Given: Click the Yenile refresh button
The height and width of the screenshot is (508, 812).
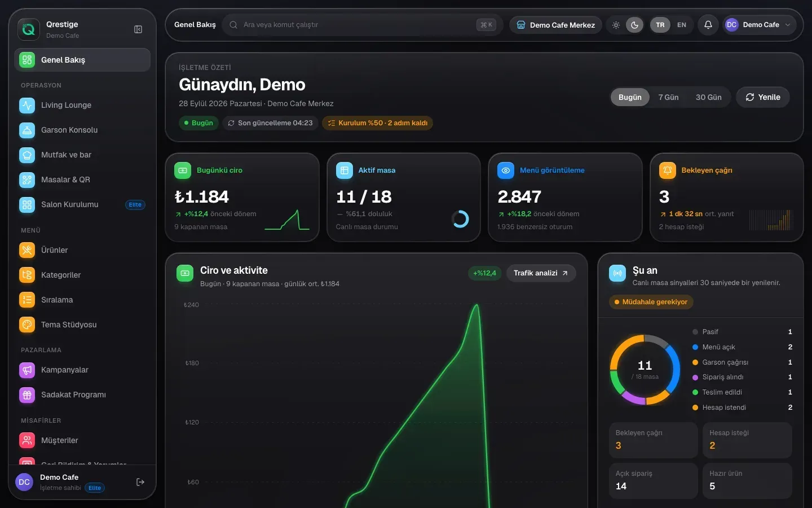Looking at the screenshot, I should pos(763,97).
